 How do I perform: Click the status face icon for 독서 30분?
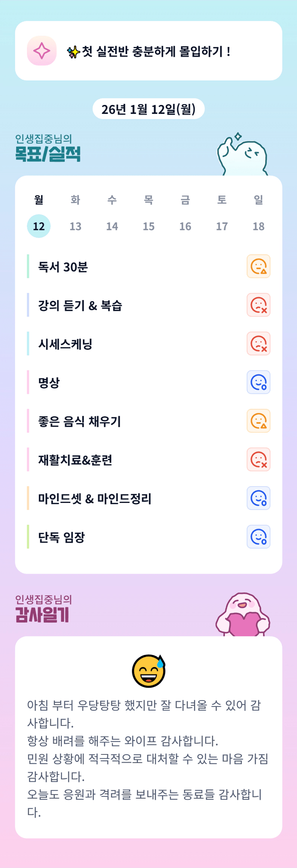point(258,266)
